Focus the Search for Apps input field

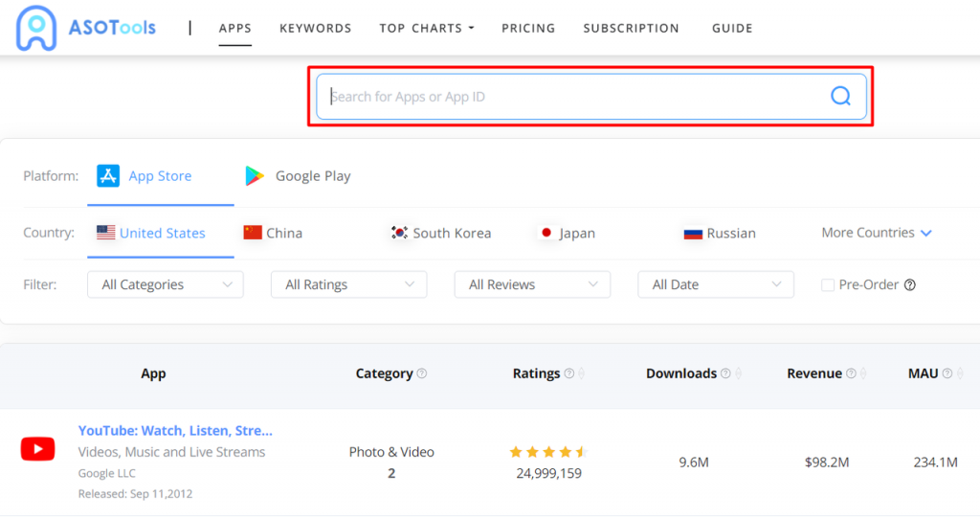tap(574, 97)
